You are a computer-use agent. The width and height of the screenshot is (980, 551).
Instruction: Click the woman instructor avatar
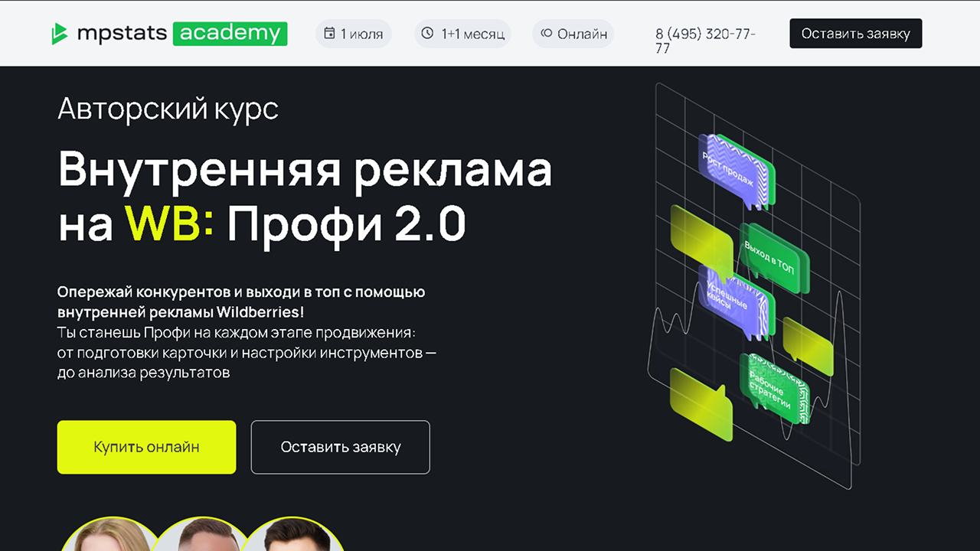[112, 534]
